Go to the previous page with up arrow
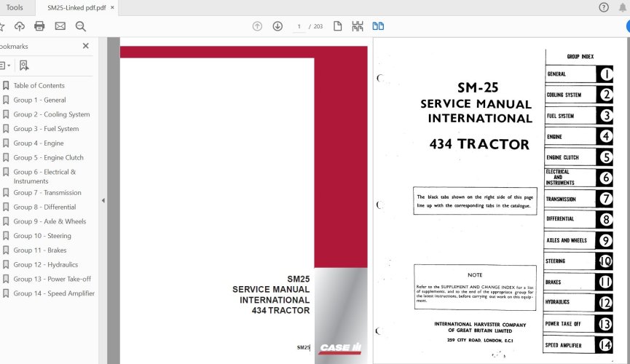630x364 pixels. pyautogui.click(x=257, y=26)
